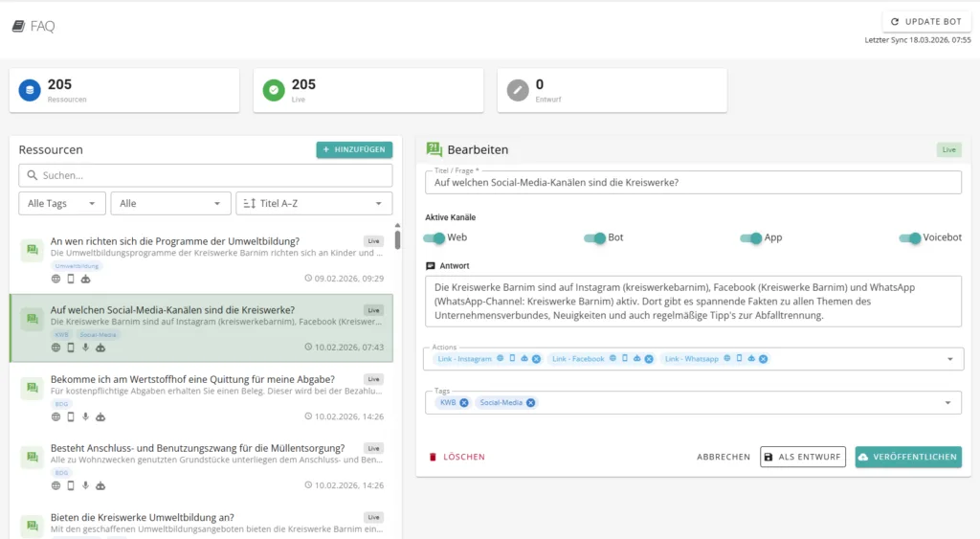Viewport: 980px width, 539px height.
Task: Click the Titel / Frage input field
Action: 693,183
